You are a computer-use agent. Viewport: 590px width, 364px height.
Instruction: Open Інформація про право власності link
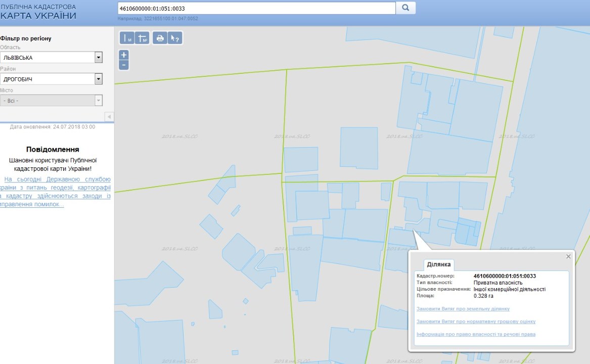tap(476, 334)
